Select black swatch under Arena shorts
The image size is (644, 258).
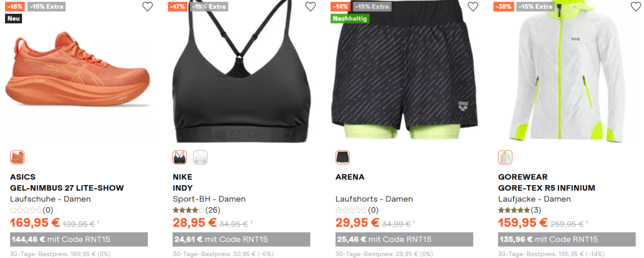tap(343, 158)
